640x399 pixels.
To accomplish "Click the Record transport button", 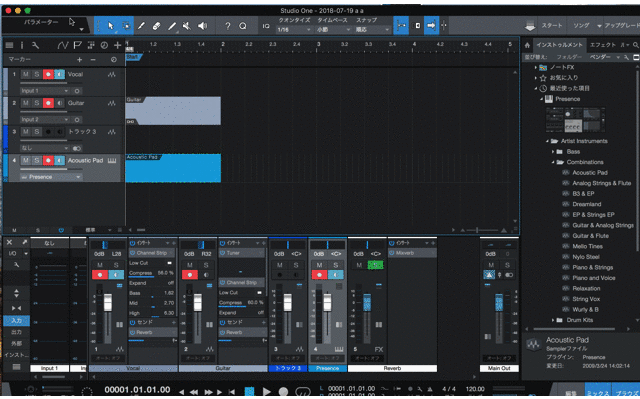I will click(283, 391).
